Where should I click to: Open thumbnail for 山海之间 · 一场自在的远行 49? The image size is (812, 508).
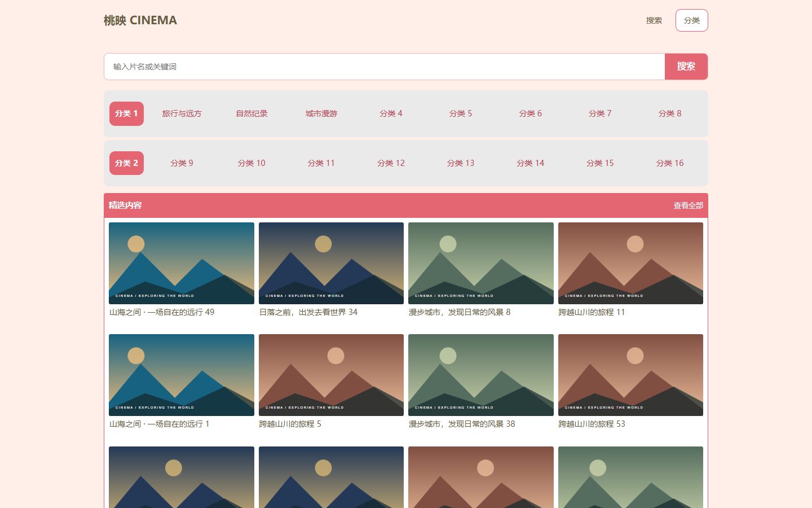pos(182,263)
